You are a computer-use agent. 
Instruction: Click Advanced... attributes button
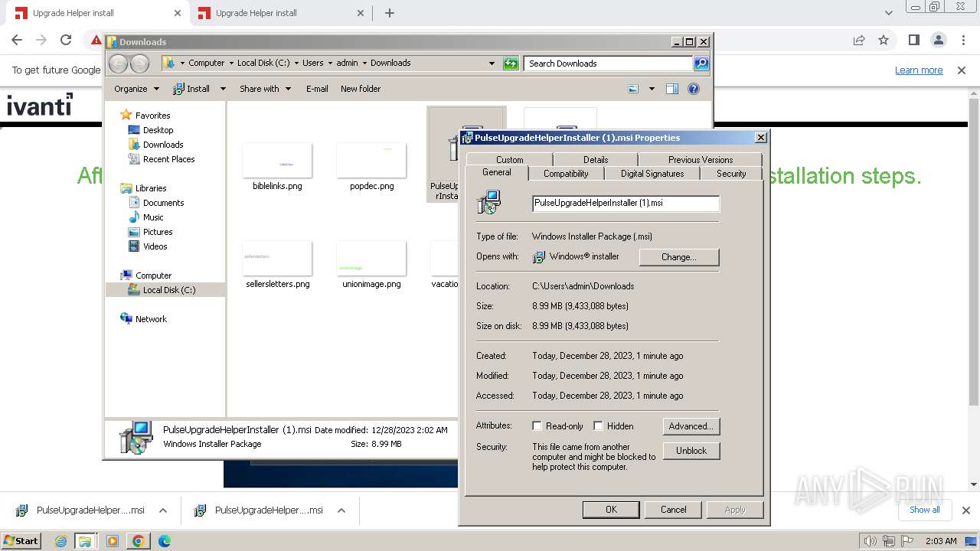[691, 426]
